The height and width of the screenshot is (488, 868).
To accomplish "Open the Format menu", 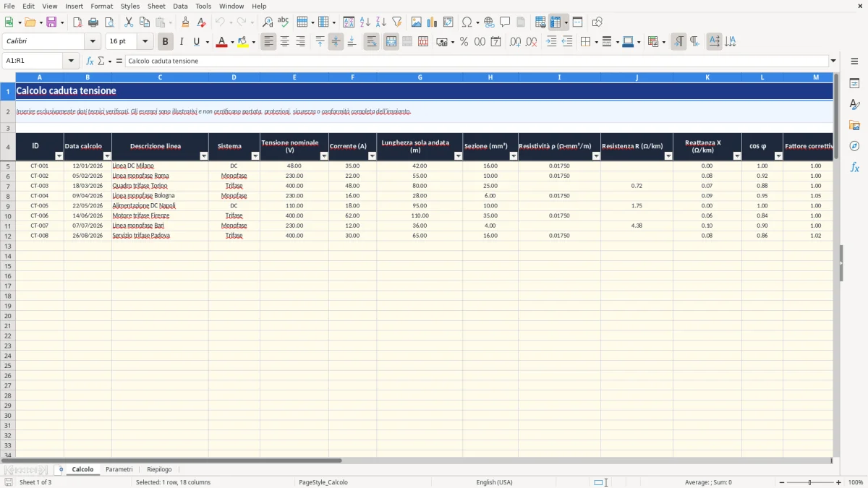I will coord(102,6).
